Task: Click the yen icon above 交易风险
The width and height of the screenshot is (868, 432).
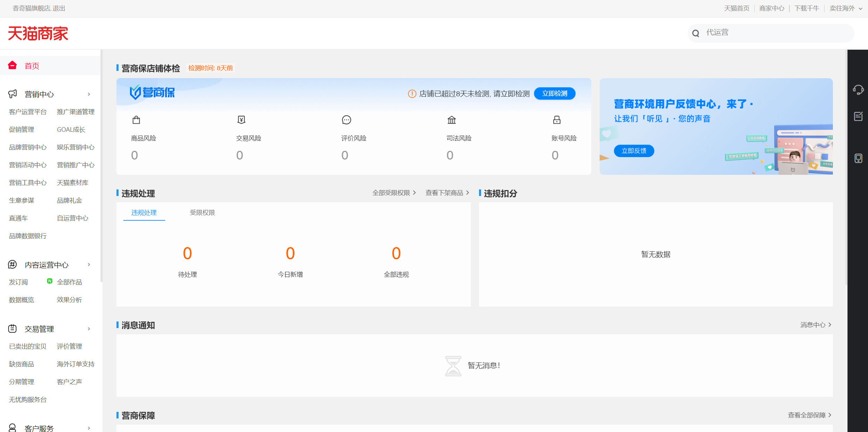Action: (241, 120)
